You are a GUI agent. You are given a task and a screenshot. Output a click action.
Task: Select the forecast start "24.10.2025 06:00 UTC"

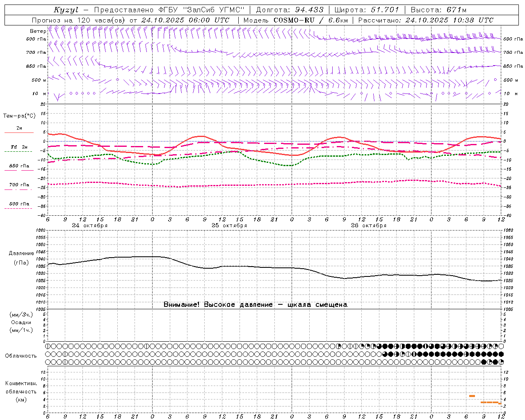[x=185, y=20]
